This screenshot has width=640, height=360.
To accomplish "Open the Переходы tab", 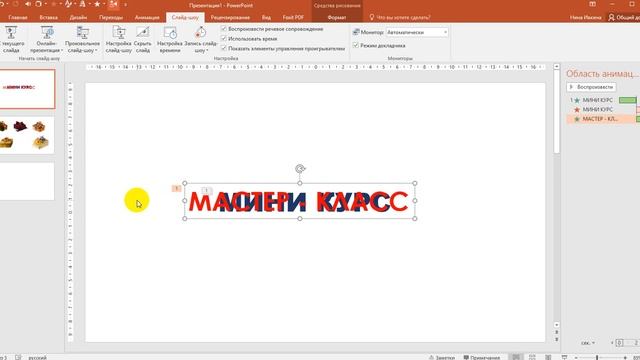I will click(x=111, y=17).
